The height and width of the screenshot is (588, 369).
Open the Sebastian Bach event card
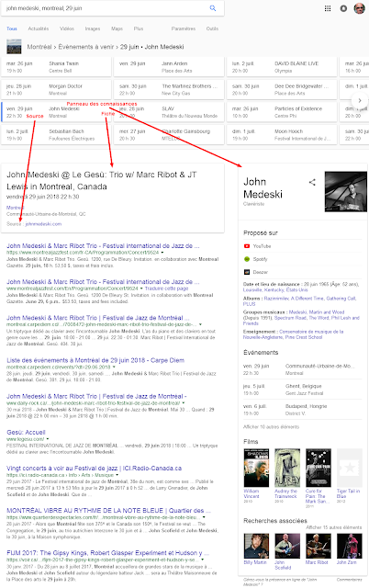(56, 135)
